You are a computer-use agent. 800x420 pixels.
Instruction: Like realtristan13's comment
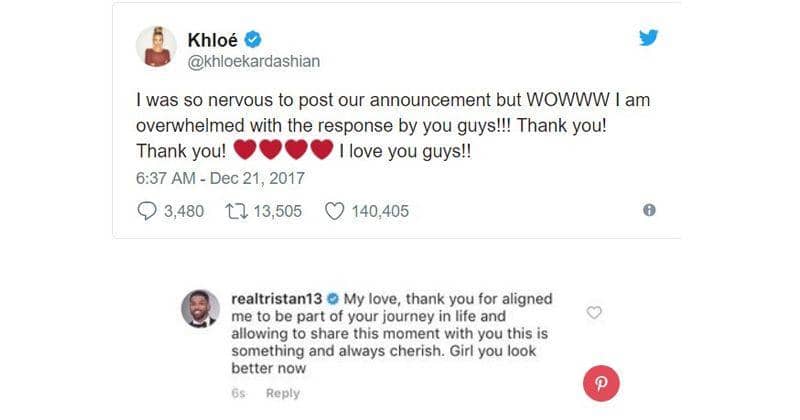tap(594, 313)
